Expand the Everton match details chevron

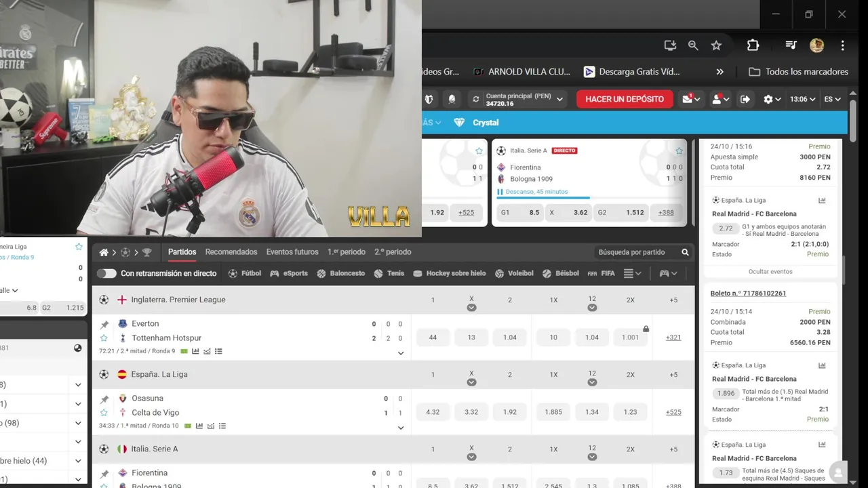pyautogui.click(x=401, y=352)
